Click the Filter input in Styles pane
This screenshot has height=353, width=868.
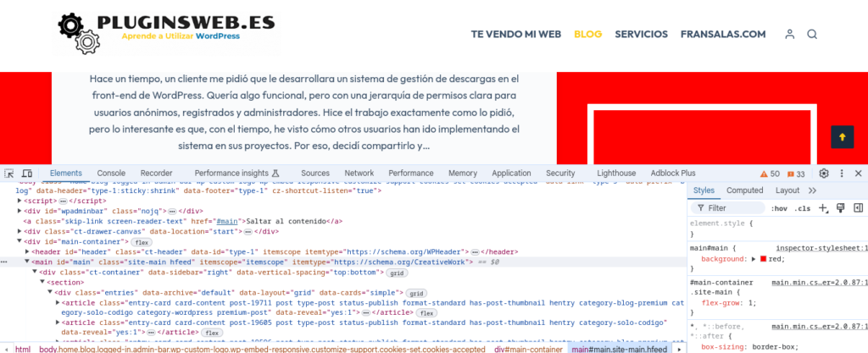click(x=728, y=208)
